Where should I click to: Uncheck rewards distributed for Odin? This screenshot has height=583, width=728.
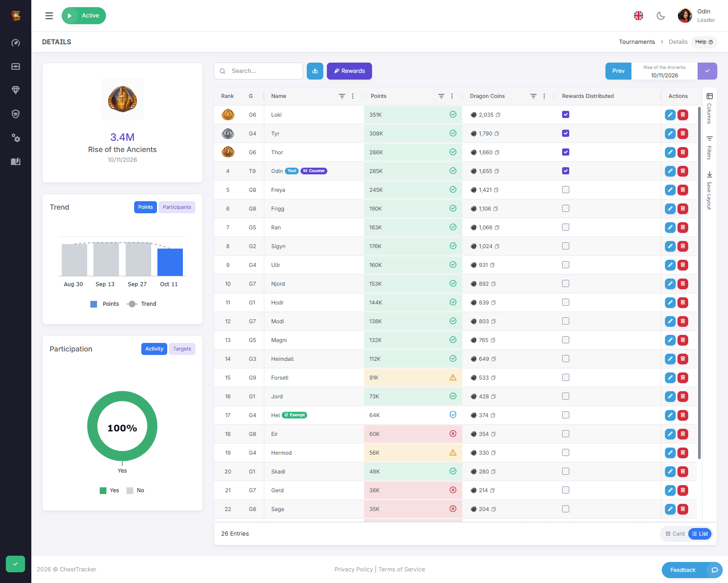coord(566,171)
